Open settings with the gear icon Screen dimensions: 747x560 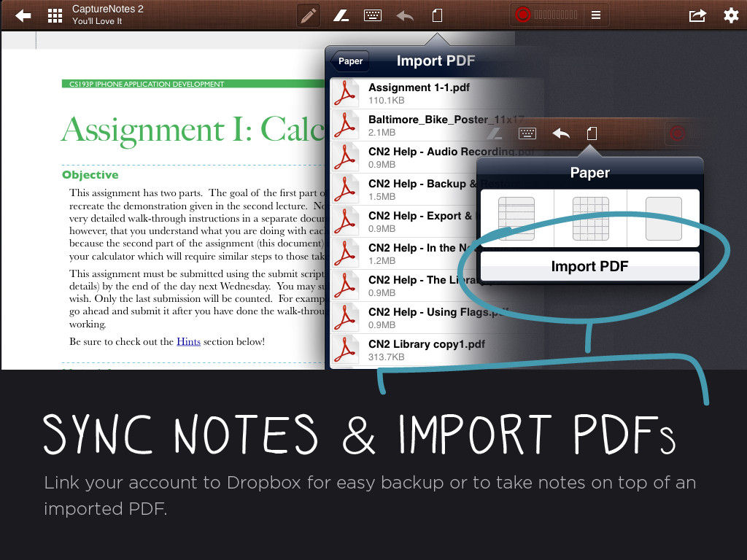point(731,16)
